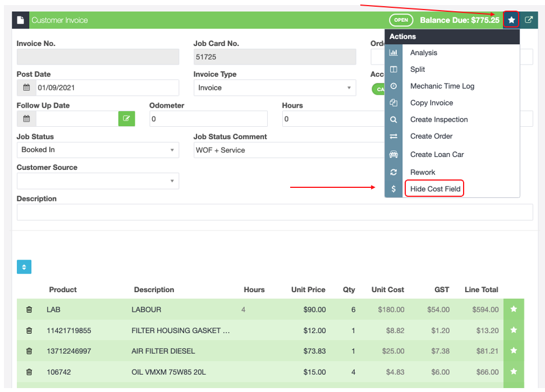Open Post Date calendar icon
The width and height of the screenshot is (545, 392).
click(x=26, y=87)
